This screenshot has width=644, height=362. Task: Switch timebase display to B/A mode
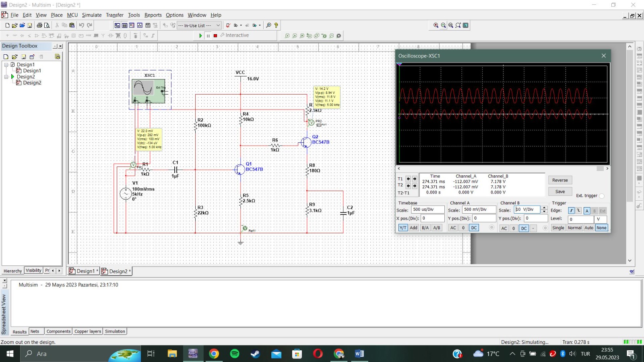coord(425,228)
